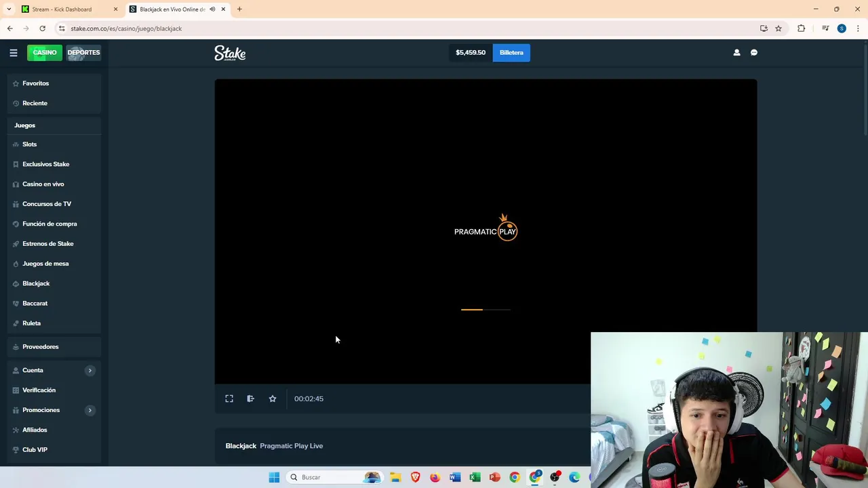The height and width of the screenshot is (488, 868).
Task: Go back to previous page
Action: point(9,28)
